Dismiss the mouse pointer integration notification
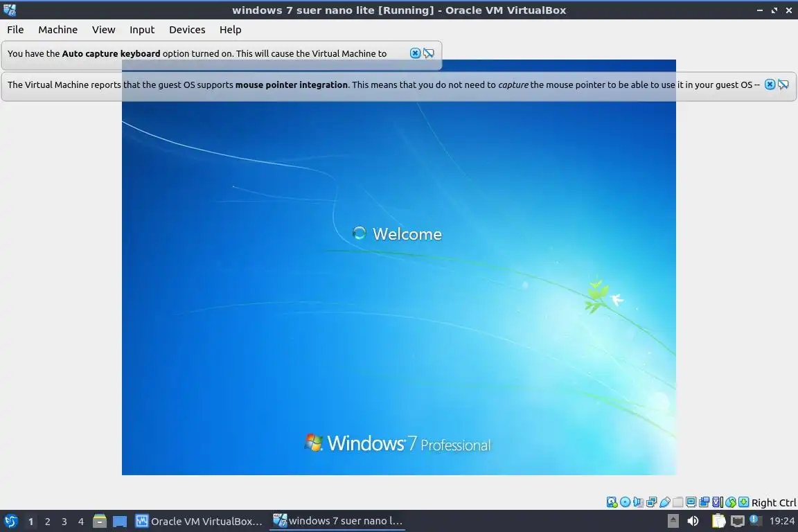The image size is (798, 532). (x=770, y=85)
